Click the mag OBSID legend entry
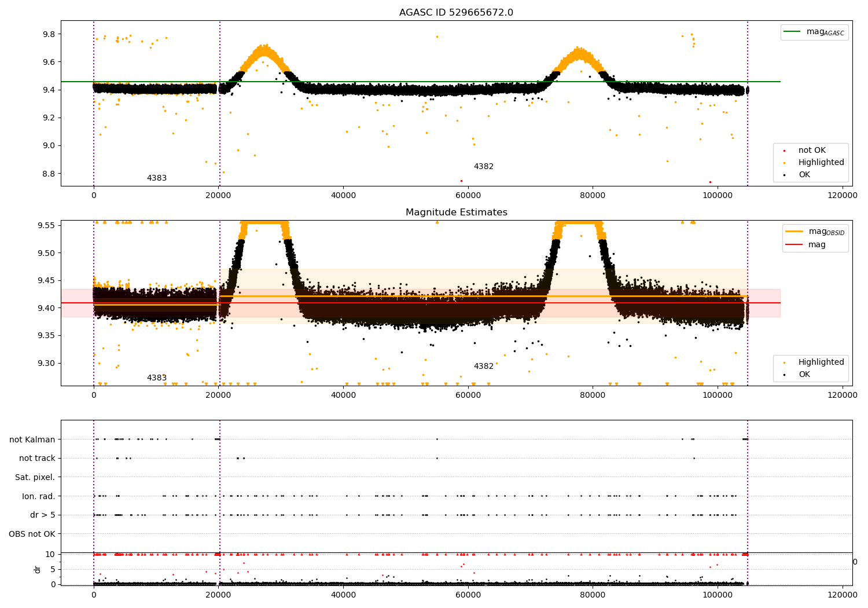This screenshot has height=608, width=868. (x=816, y=232)
